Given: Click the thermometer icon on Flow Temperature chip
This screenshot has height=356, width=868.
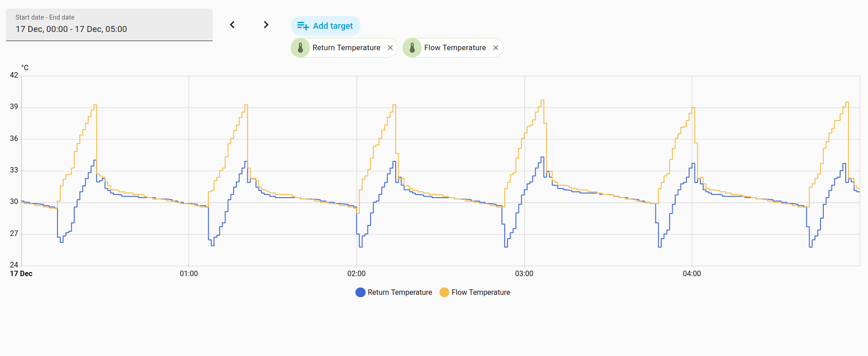Looking at the screenshot, I should [412, 47].
